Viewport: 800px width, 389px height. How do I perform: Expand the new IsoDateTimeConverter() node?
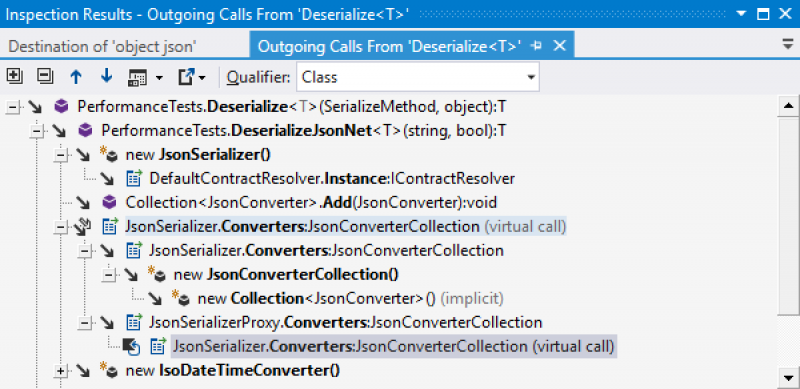(x=61, y=371)
